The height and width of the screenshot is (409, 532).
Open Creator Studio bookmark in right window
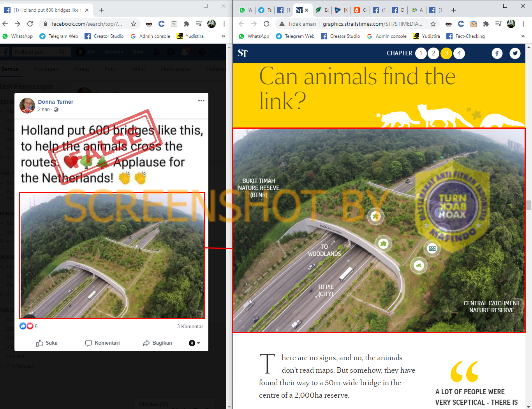point(340,36)
